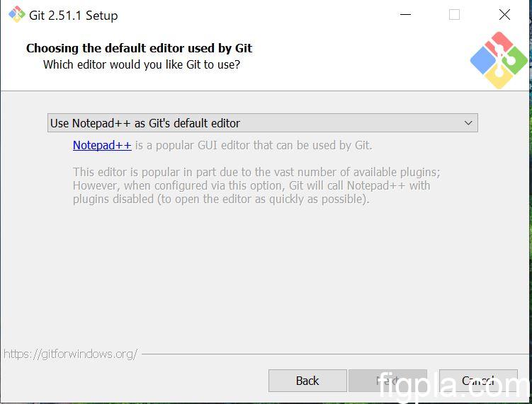This screenshot has height=404, width=532.
Task: Minimize the Git Setup window
Action: pos(405,15)
